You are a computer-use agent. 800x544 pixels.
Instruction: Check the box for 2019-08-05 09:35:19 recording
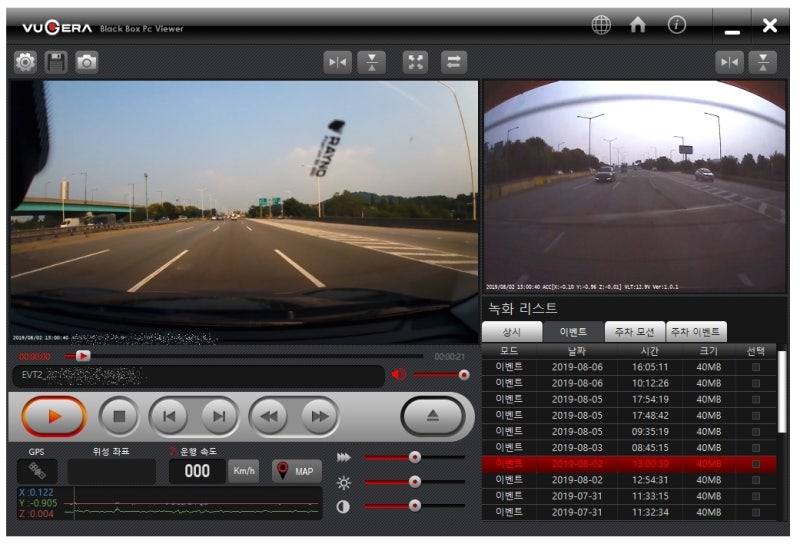756,432
